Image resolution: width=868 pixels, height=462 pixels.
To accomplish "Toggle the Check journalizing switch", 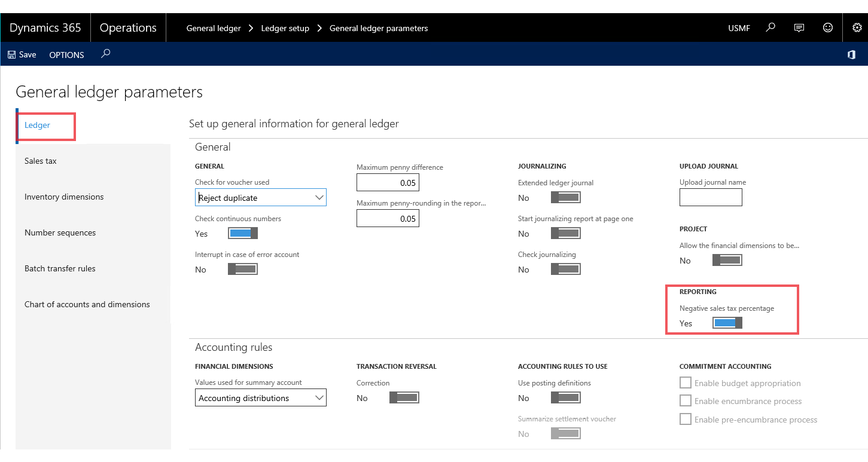I will coord(566,269).
